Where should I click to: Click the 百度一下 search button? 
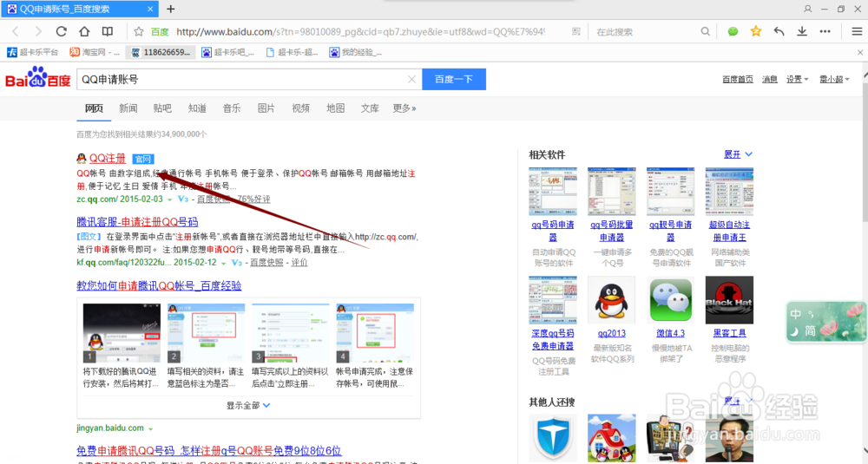[x=454, y=79]
